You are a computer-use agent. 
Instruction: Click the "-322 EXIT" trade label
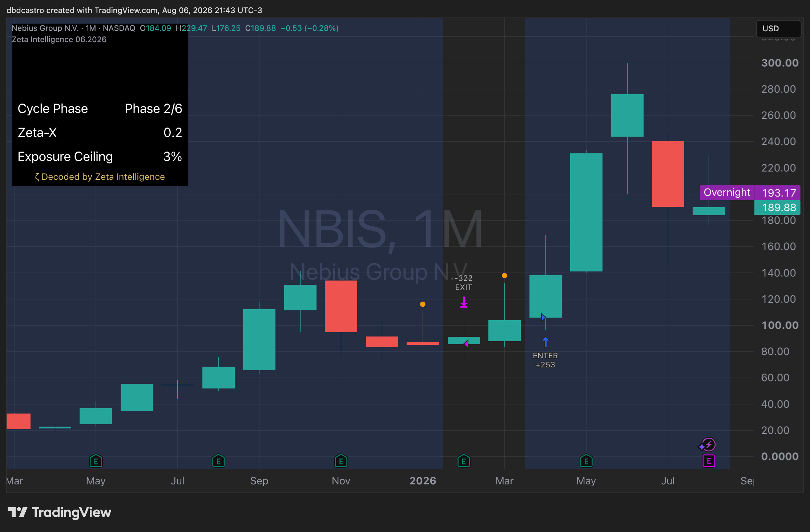pos(464,283)
